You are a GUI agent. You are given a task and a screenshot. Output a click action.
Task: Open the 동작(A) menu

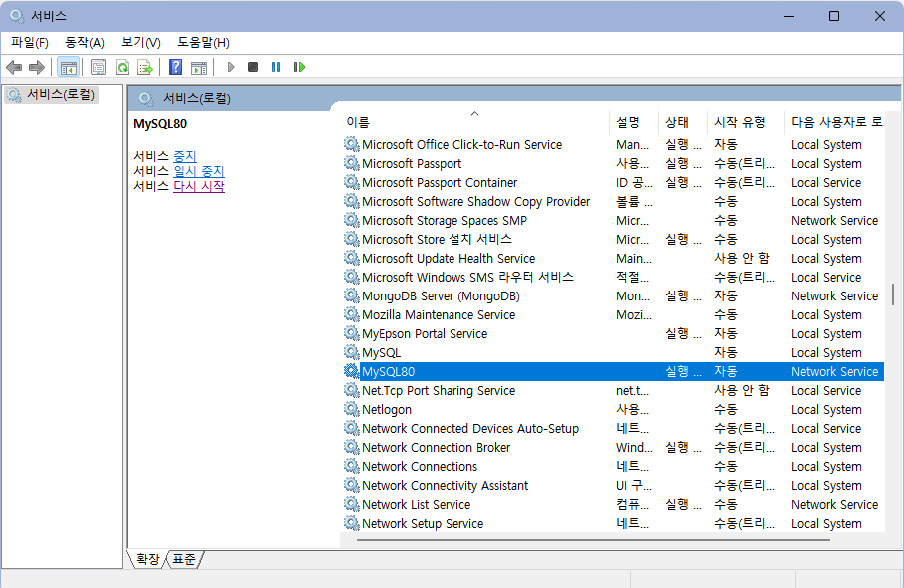(85, 43)
